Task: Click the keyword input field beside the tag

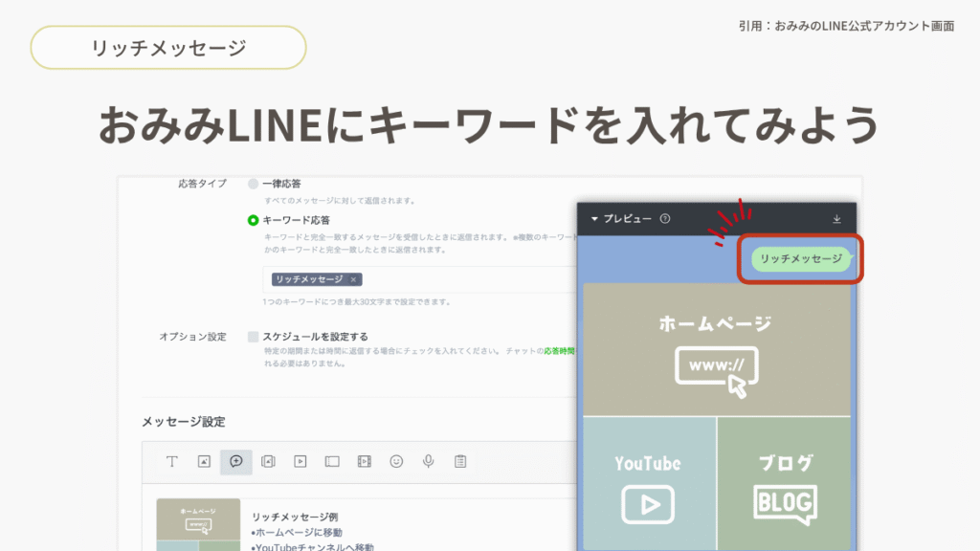Action: pyautogui.click(x=459, y=279)
